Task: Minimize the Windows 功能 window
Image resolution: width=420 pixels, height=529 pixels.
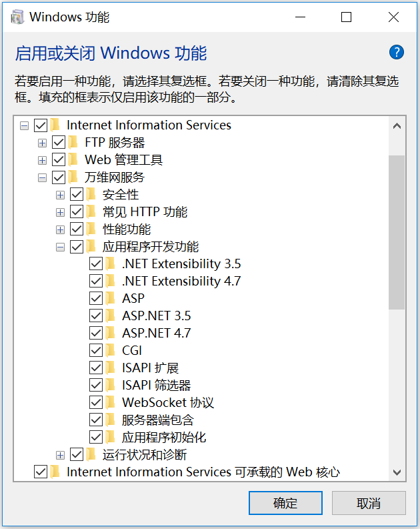Action: pos(300,17)
